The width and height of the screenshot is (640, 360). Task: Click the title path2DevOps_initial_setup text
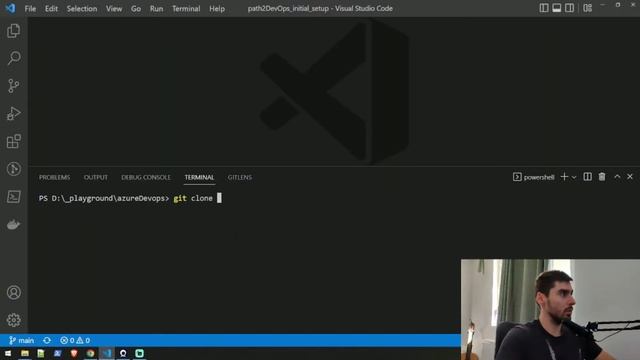tap(288, 8)
